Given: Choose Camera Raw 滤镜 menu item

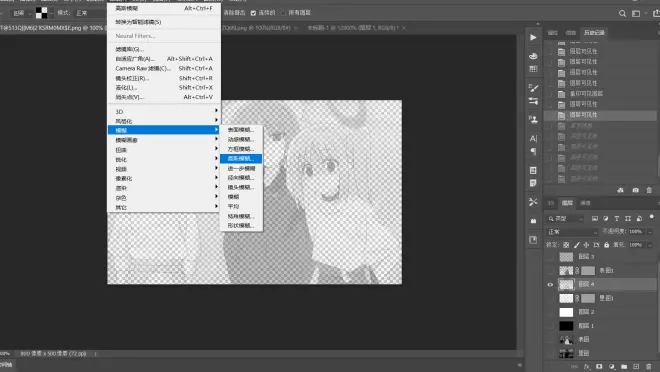Looking at the screenshot, I should point(164,68).
